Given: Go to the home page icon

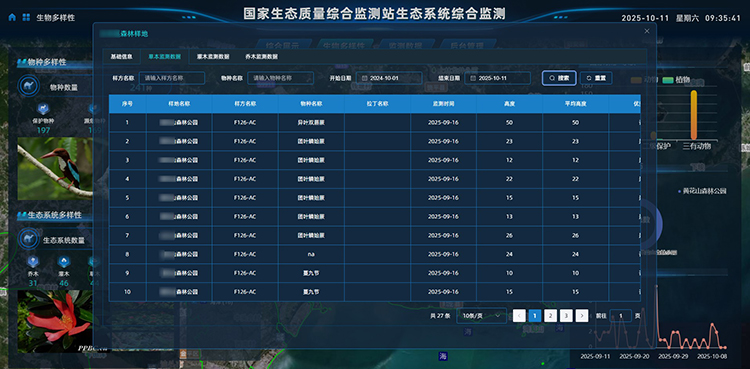Looking at the screenshot, I should 12,17.
